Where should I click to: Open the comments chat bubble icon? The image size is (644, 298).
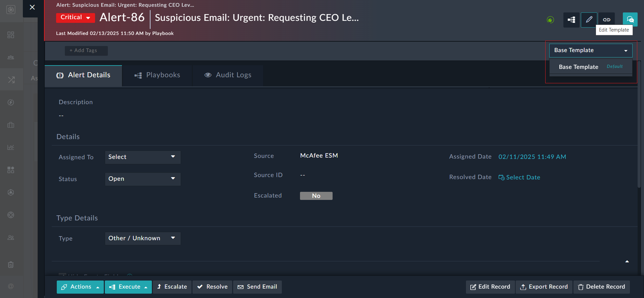coord(630,19)
